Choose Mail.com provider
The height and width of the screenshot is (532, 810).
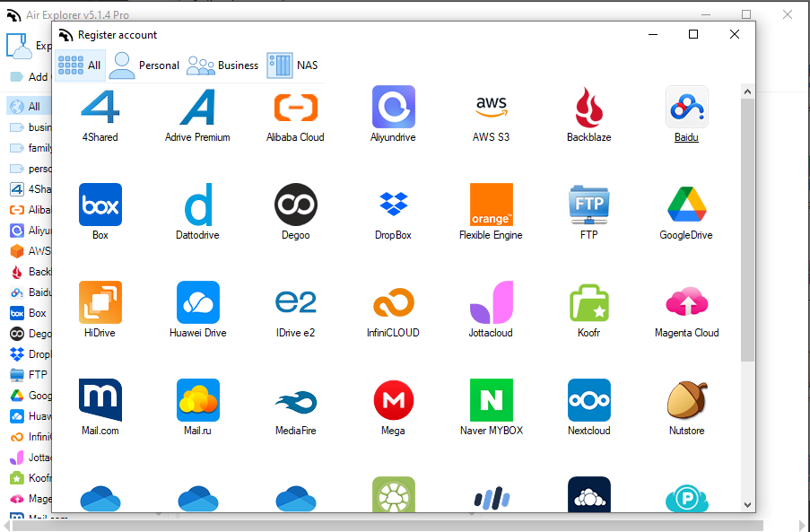100,407
